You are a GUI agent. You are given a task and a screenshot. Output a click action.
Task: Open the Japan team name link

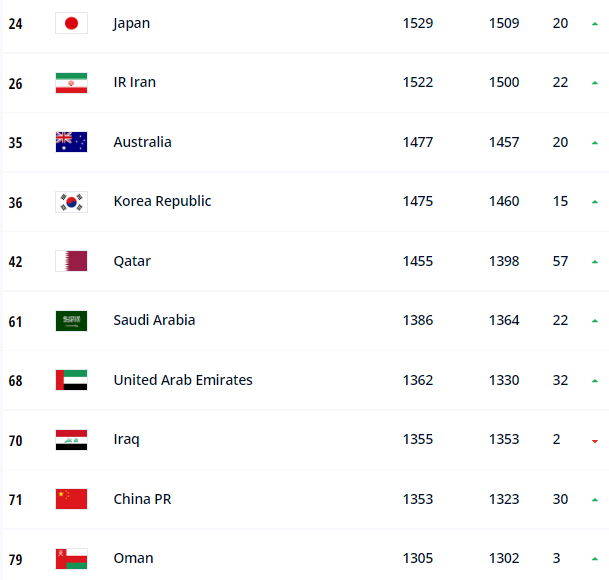(132, 24)
